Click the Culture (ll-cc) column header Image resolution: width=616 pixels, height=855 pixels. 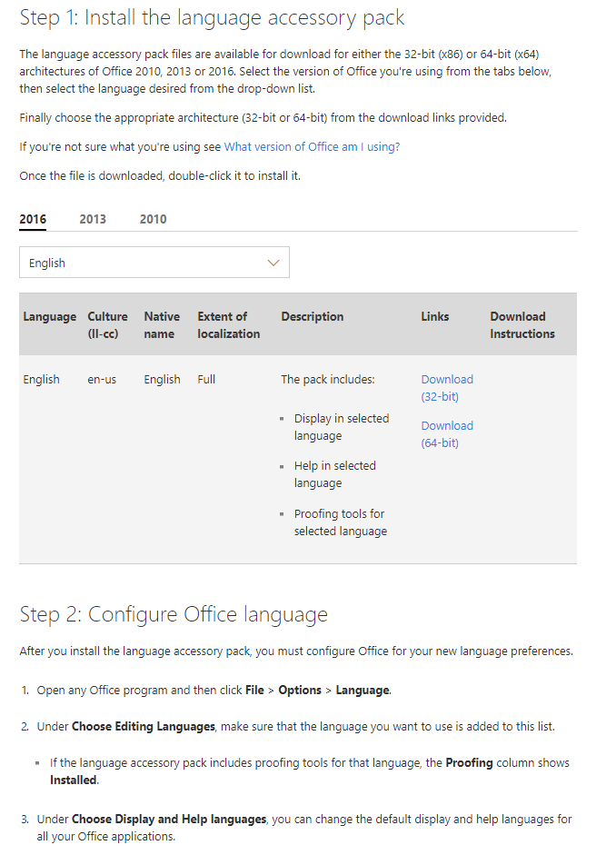(107, 324)
